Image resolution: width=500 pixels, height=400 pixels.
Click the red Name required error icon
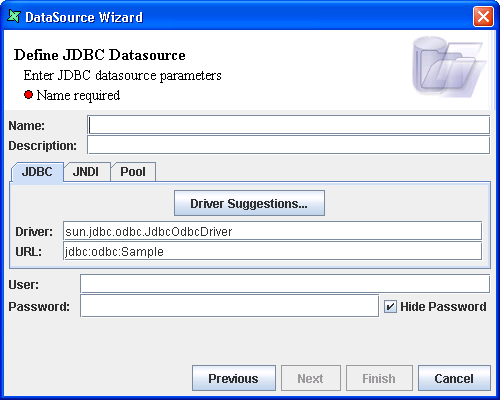click(28, 95)
